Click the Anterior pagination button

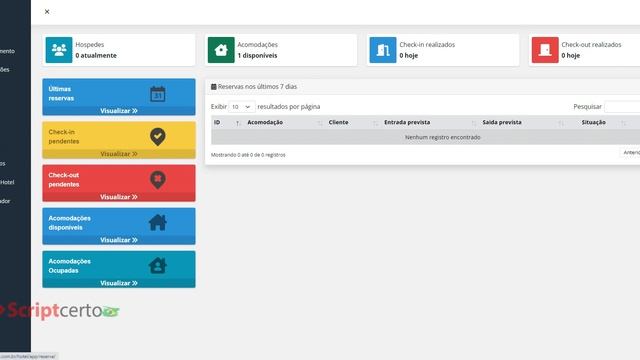(x=631, y=152)
